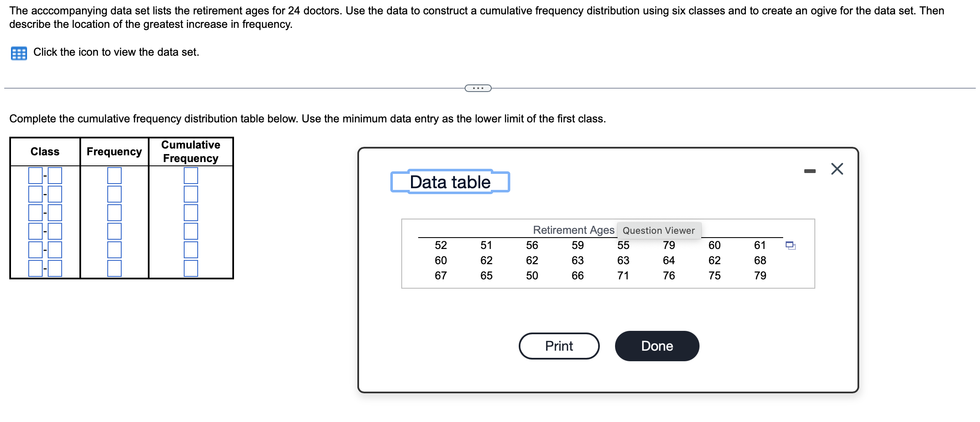Expand the ellipsis divider handle
The height and width of the screenshot is (422, 980).
tap(478, 88)
